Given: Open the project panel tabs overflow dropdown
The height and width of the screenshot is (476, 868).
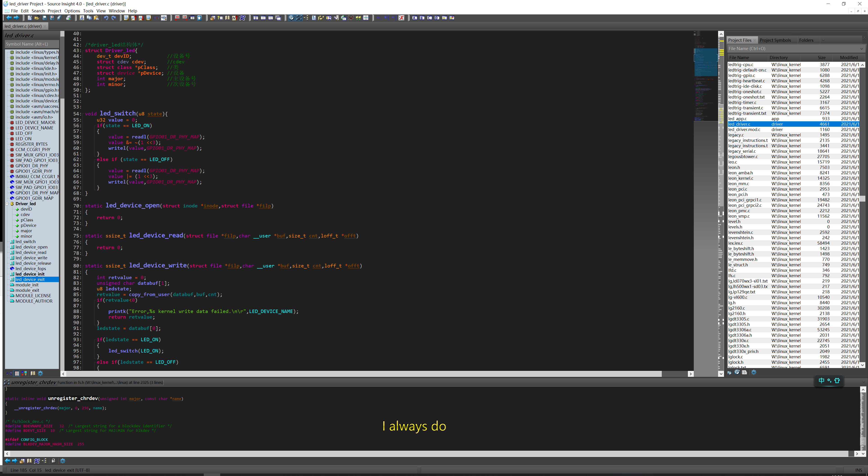Looking at the screenshot, I should (x=823, y=40).
